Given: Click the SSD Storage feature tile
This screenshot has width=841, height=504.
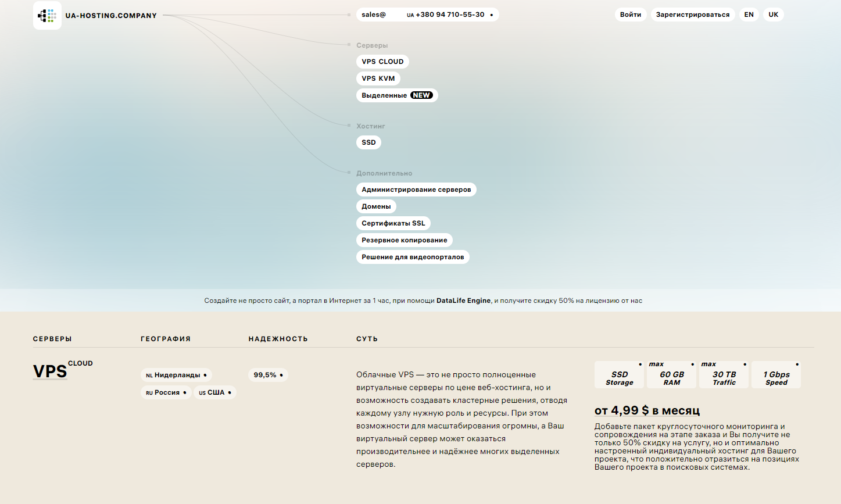Looking at the screenshot, I should 619,376.
